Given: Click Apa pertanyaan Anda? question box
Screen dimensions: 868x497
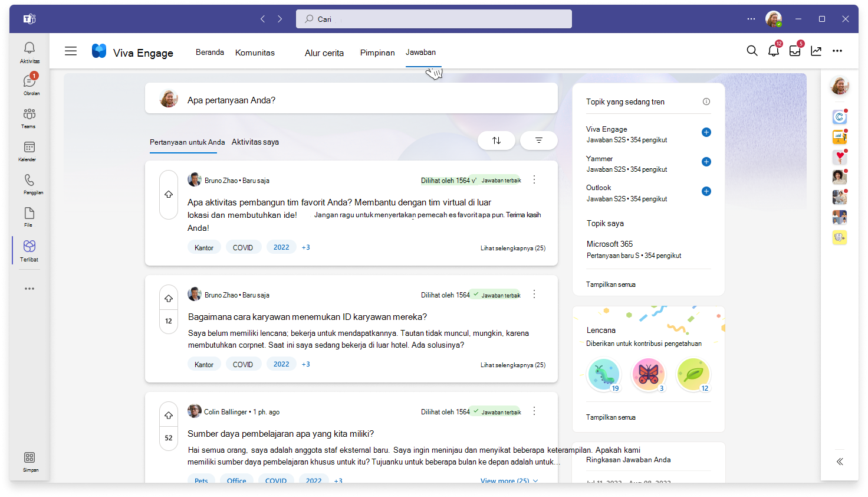Looking at the screenshot, I should (x=351, y=98).
